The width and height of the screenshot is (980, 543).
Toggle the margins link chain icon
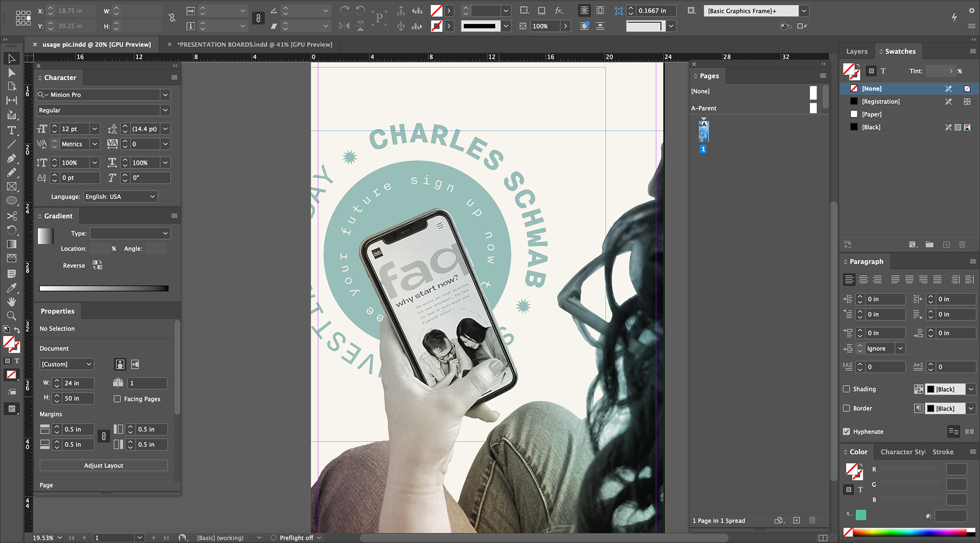pyautogui.click(x=104, y=437)
